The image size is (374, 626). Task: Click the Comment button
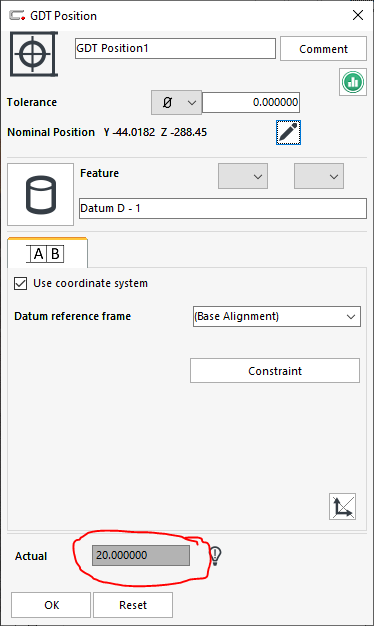click(x=323, y=49)
